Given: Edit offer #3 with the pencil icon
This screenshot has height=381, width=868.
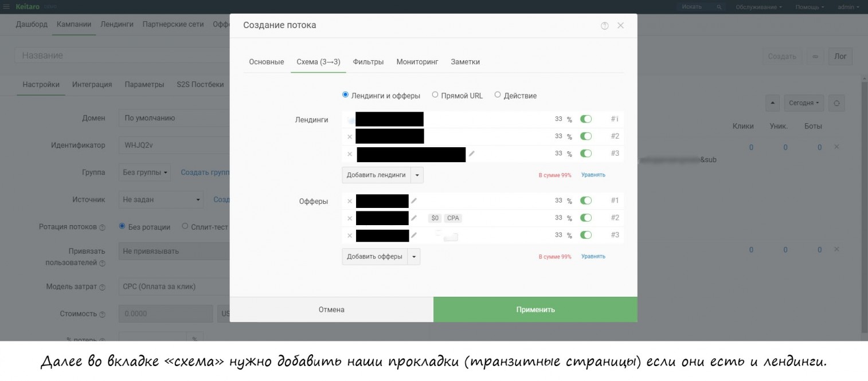Looking at the screenshot, I should 414,235.
